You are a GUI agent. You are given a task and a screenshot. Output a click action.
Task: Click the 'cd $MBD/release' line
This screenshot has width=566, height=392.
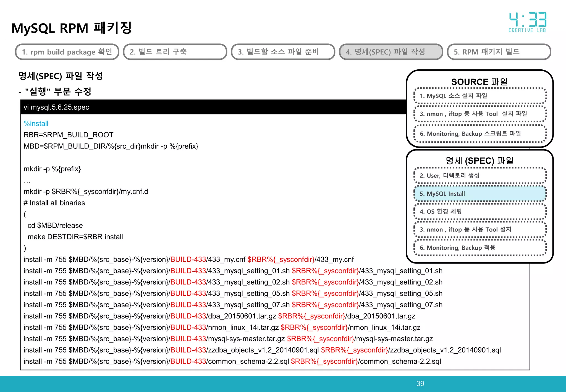click(x=55, y=226)
